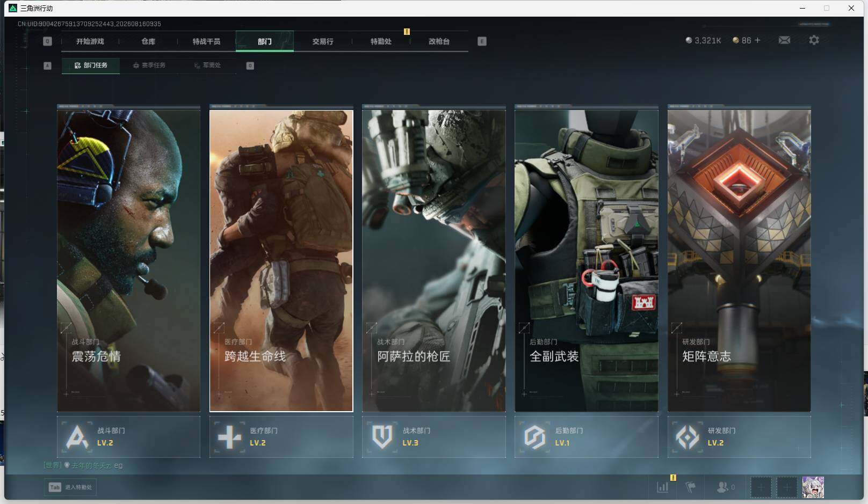Screen dimensions: 868x504
Task: Click the empty squad slot beside the avatar
Action: click(787, 487)
